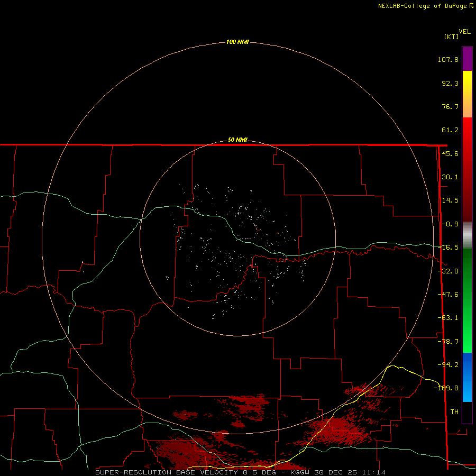
Task: Click the 61.2 legend value
Action: (450, 130)
